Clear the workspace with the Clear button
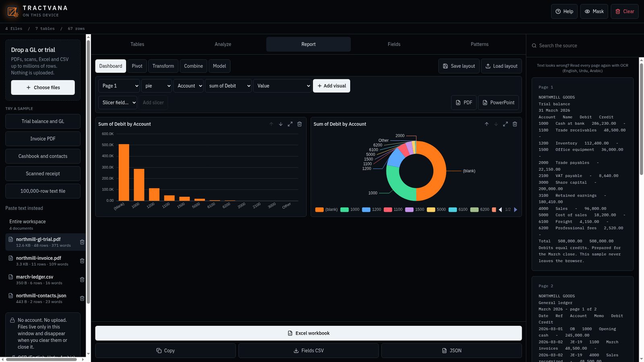 click(625, 12)
